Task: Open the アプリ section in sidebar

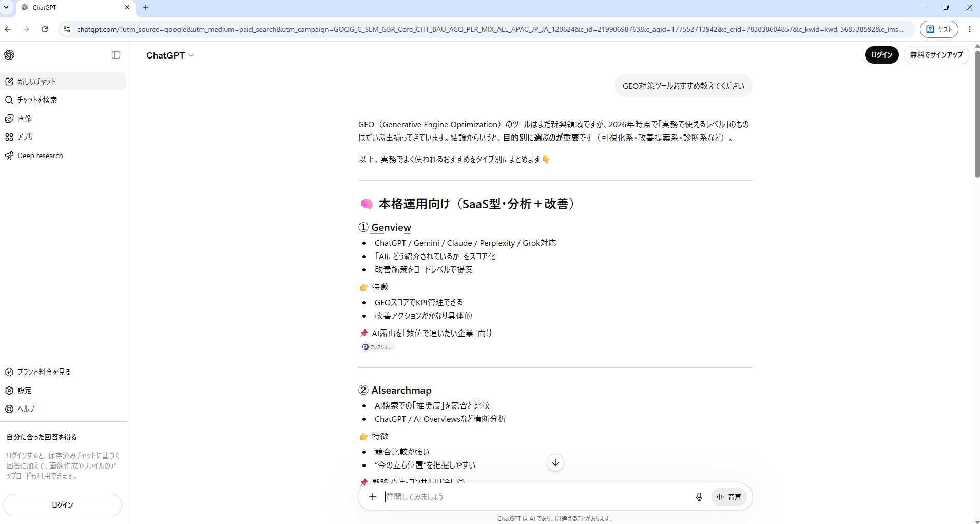Action: coord(63,137)
